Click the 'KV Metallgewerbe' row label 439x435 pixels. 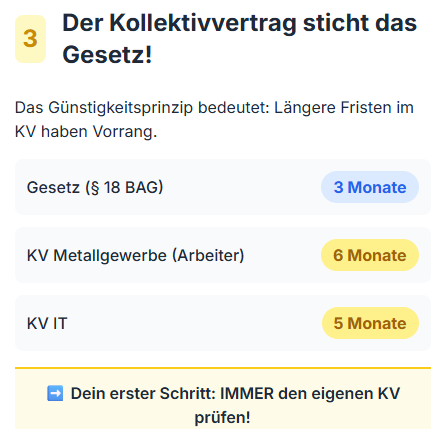[x=97, y=255]
